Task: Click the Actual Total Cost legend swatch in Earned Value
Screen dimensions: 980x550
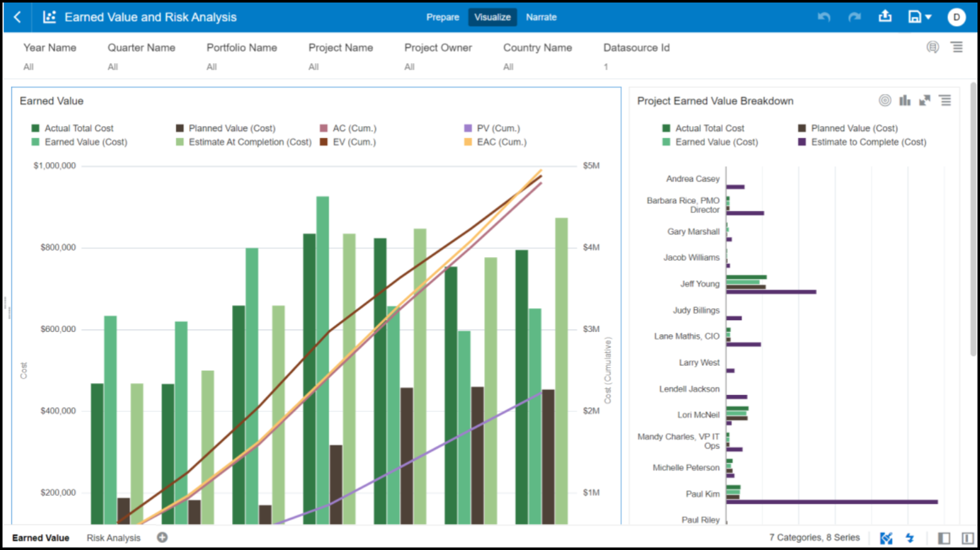Action: click(35, 128)
